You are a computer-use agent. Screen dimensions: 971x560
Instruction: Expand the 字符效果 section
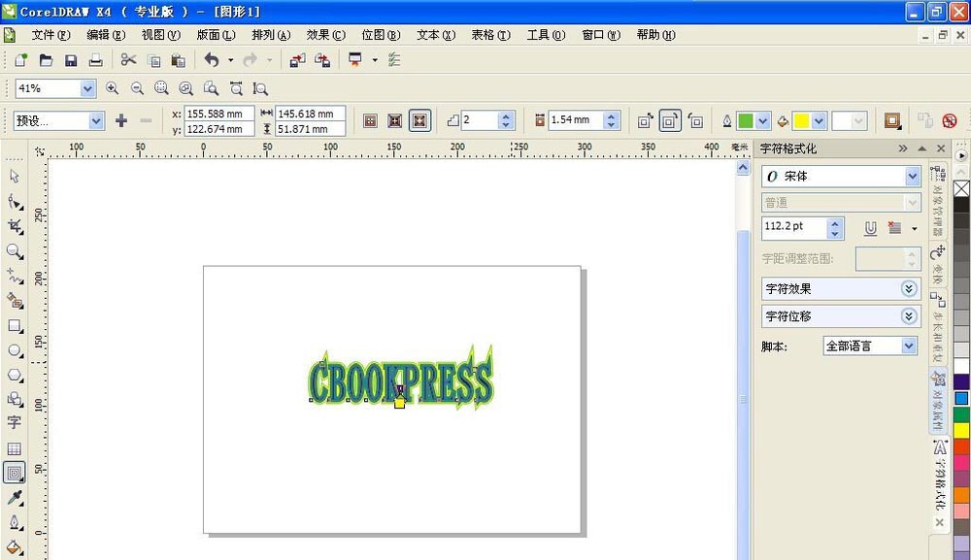click(909, 289)
